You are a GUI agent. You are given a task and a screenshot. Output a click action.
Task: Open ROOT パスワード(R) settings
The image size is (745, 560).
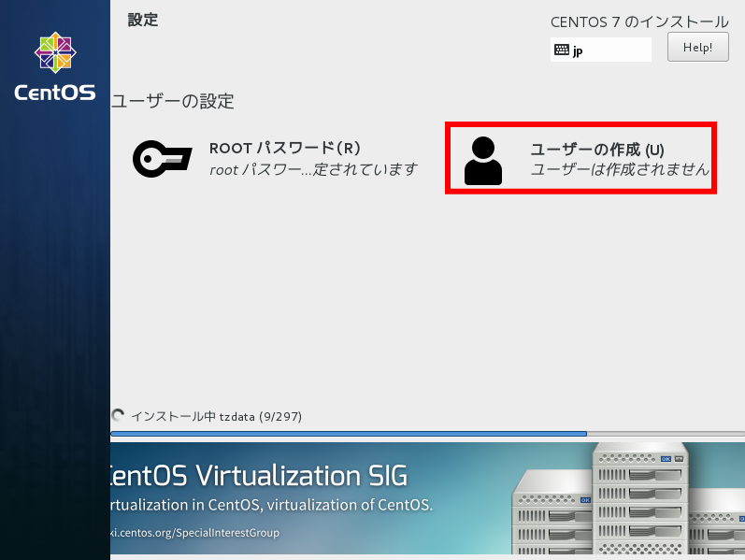[x=275, y=159]
